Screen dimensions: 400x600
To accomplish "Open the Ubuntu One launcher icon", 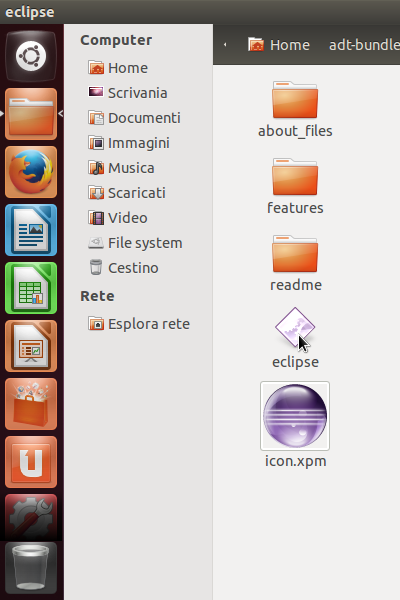I will [x=31, y=462].
